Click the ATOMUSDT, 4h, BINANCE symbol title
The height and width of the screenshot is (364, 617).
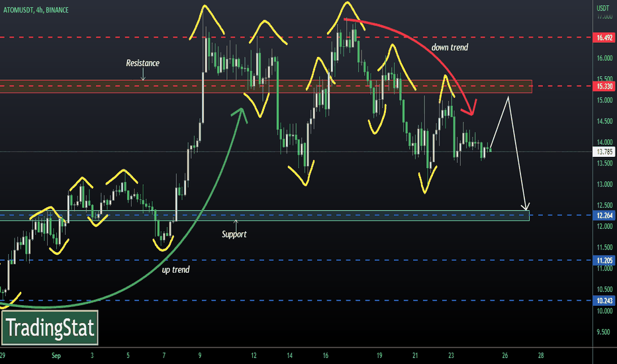click(x=36, y=10)
